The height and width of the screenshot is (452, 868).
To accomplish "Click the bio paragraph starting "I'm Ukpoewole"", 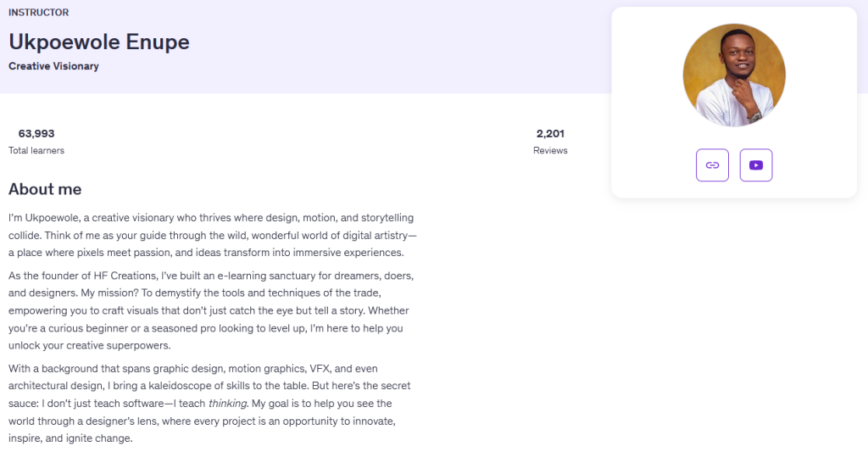I will [212, 235].
